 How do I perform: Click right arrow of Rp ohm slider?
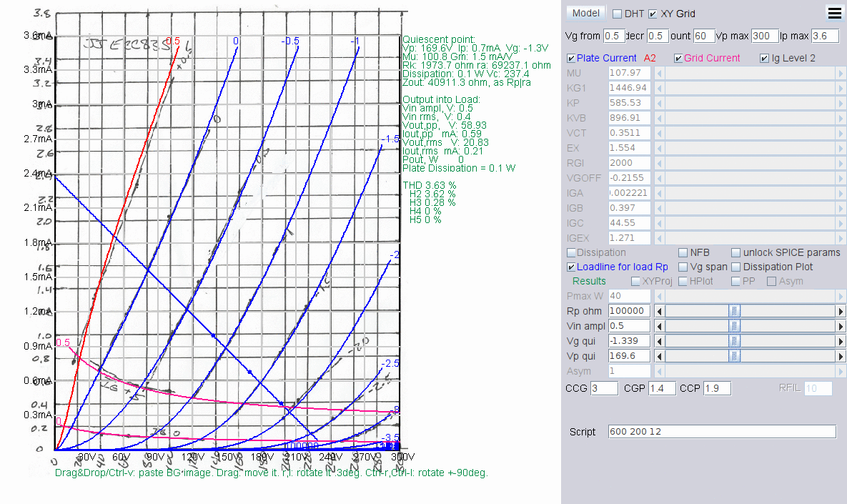[x=841, y=311]
